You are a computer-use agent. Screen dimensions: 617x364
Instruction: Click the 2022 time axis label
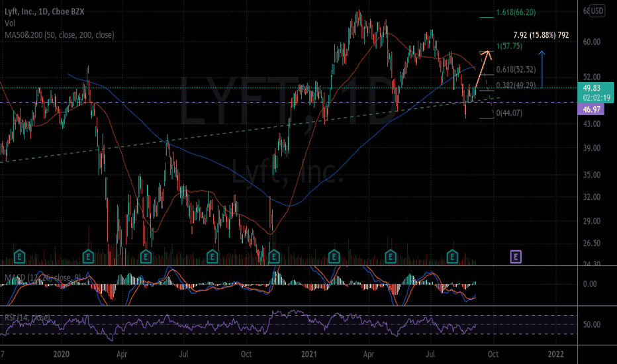pos(556,354)
